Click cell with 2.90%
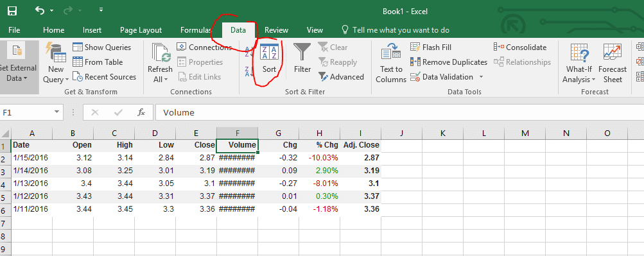The height and width of the screenshot is (256, 644). pos(320,171)
